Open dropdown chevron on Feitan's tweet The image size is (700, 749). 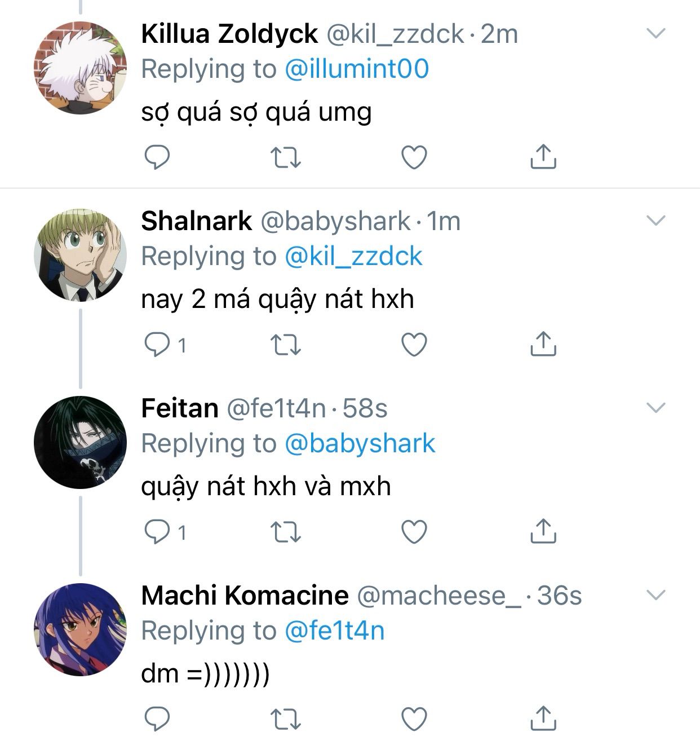(x=656, y=408)
